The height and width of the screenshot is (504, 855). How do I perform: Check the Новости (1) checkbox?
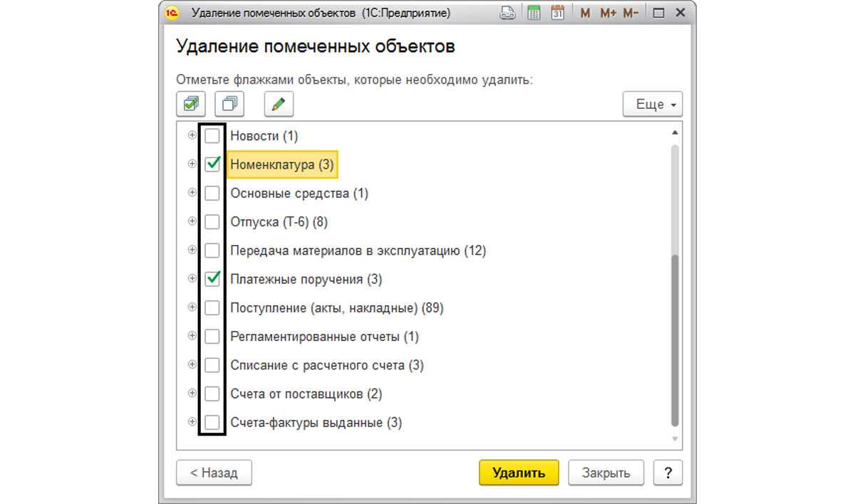click(x=212, y=135)
